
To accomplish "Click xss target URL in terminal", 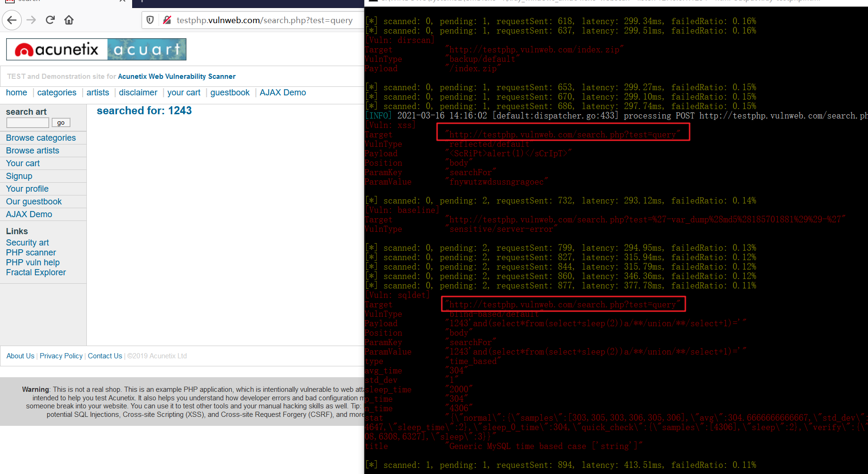I will click(x=563, y=135).
